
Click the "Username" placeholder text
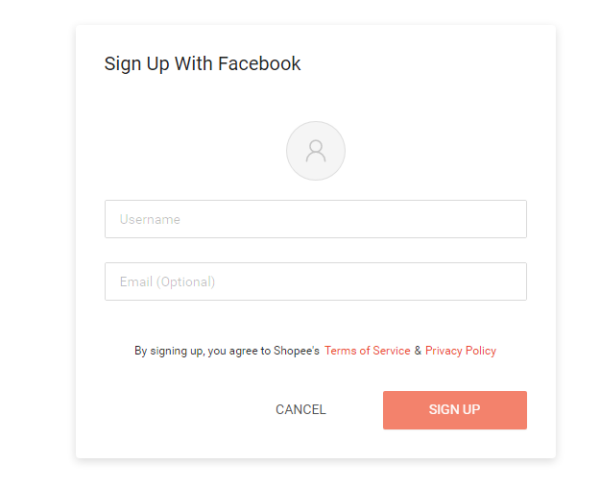[x=150, y=219]
